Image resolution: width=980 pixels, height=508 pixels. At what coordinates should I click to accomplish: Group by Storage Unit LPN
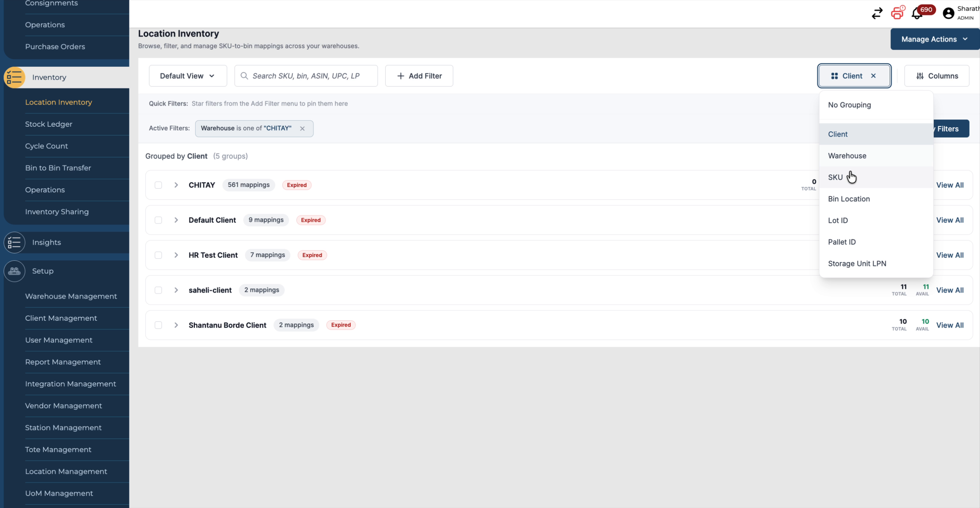point(876,263)
